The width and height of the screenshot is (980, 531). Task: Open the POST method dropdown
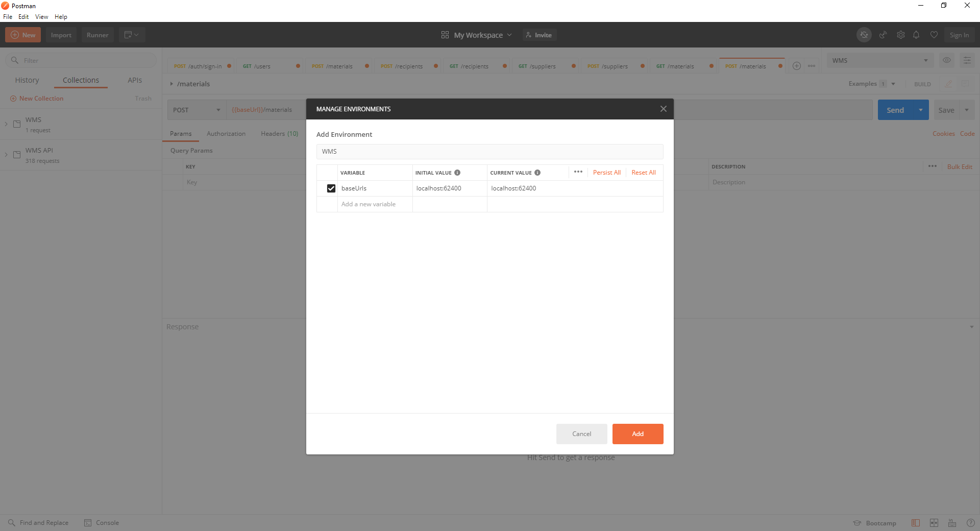point(197,110)
